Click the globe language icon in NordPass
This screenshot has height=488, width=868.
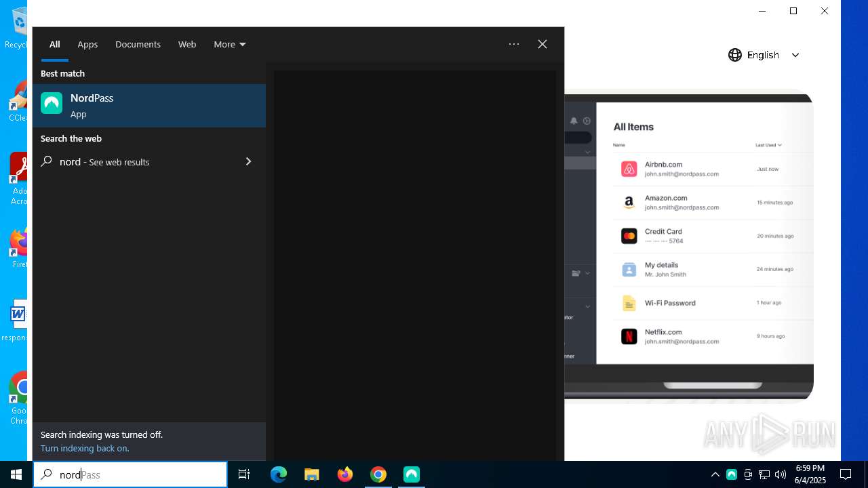(735, 55)
